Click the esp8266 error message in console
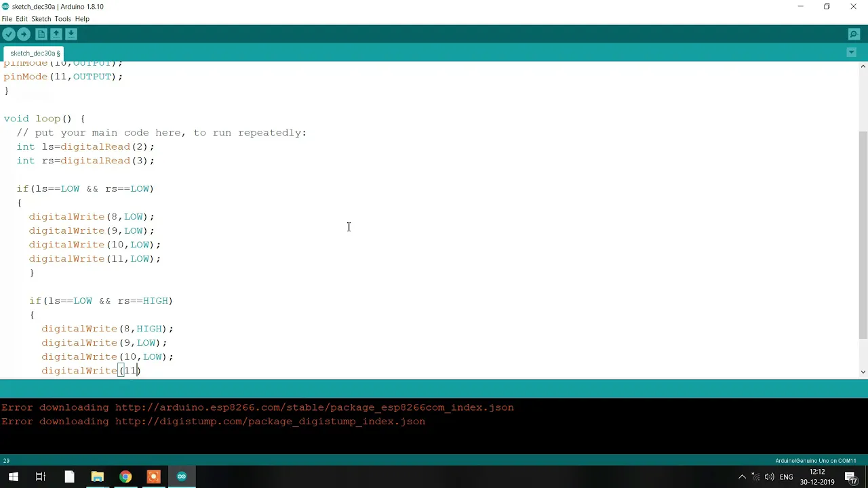Screen dimensions: 868x488 tap(258, 407)
